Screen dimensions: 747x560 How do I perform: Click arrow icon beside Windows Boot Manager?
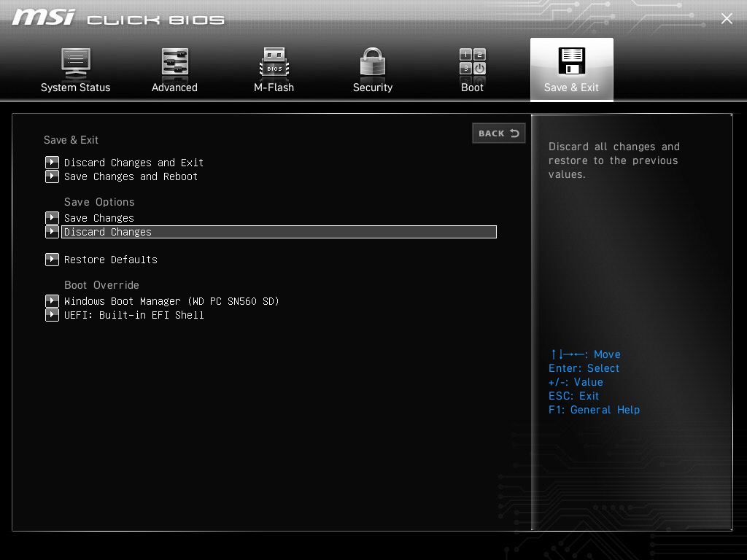coord(52,300)
